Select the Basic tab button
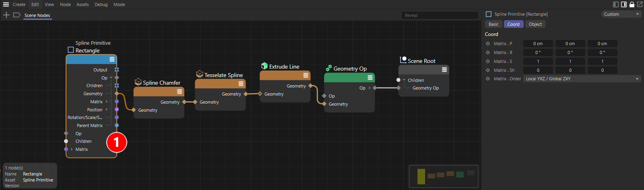 point(493,24)
